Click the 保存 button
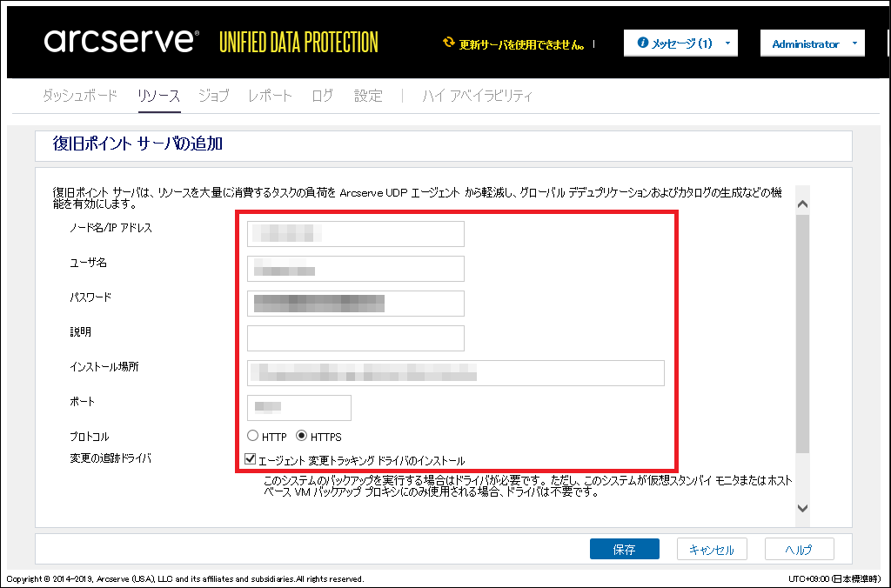This screenshot has width=891, height=588. point(625,549)
